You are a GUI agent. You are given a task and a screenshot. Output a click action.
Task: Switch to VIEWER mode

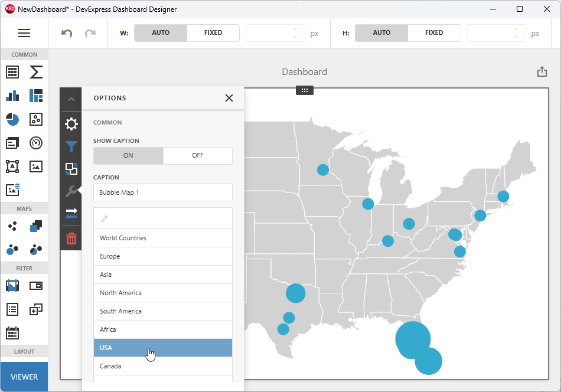click(24, 376)
